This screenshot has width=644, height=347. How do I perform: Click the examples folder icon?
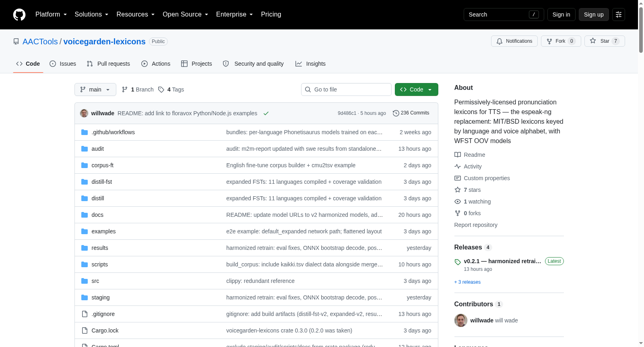(85, 231)
